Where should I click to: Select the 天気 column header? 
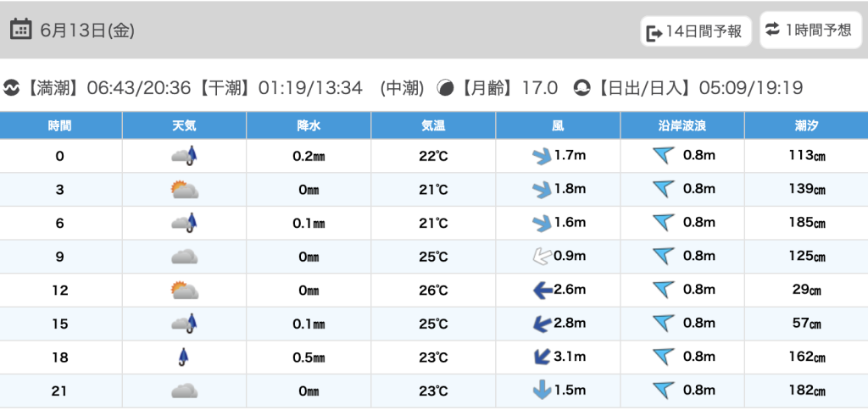coord(184,126)
